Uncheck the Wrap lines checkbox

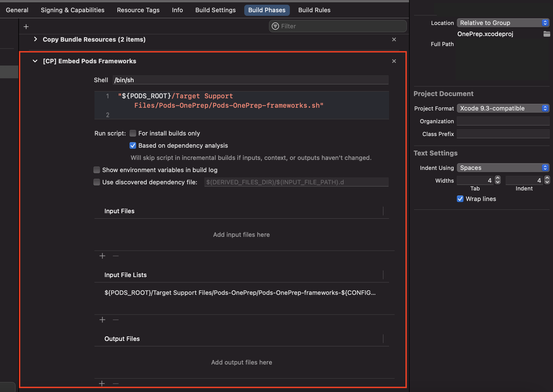pyautogui.click(x=460, y=199)
